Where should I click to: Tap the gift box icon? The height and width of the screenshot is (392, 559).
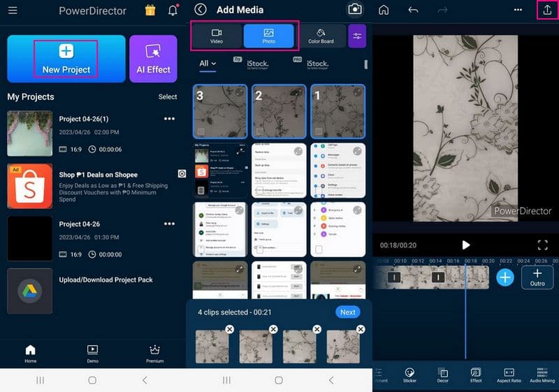150,10
